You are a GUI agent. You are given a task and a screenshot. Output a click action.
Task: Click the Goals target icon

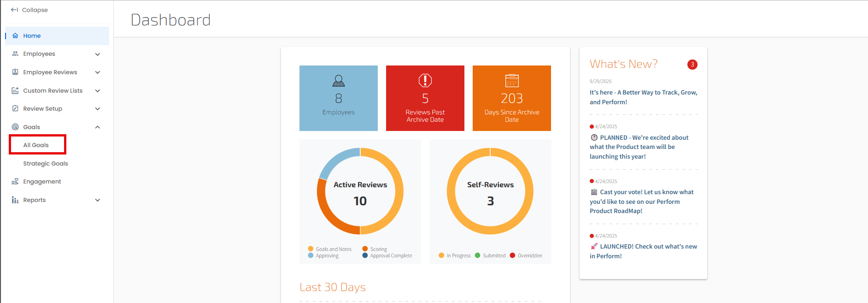click(15, 127)
